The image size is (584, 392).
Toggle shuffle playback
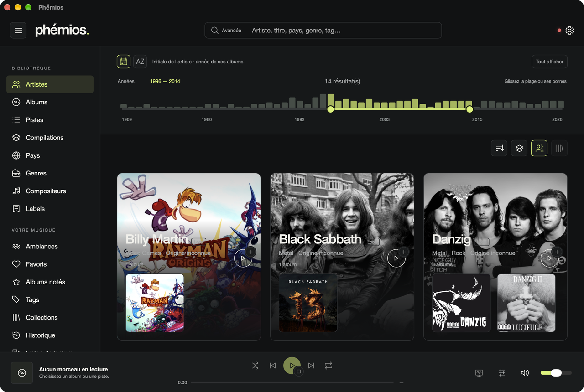255,366
